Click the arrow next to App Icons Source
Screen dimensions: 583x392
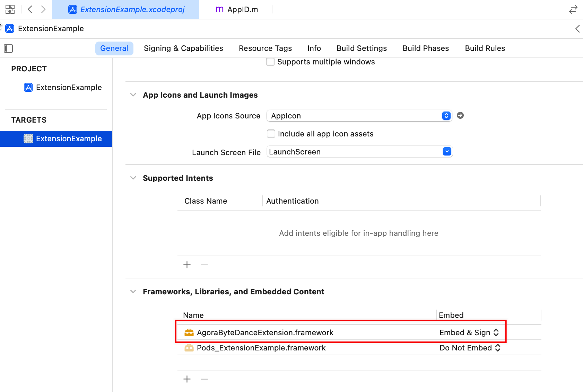pyautogui.click(x=460, y=115)
